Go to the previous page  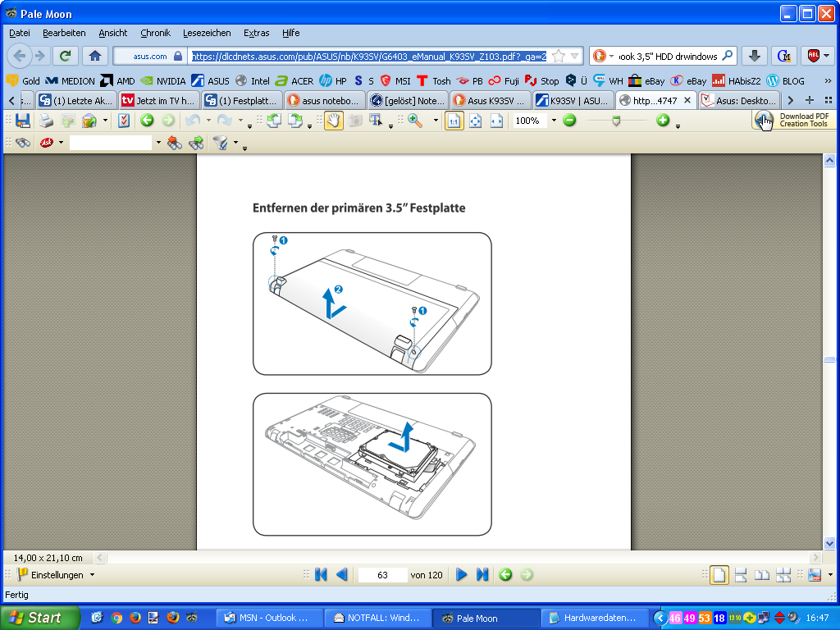(x=342, y=575)
